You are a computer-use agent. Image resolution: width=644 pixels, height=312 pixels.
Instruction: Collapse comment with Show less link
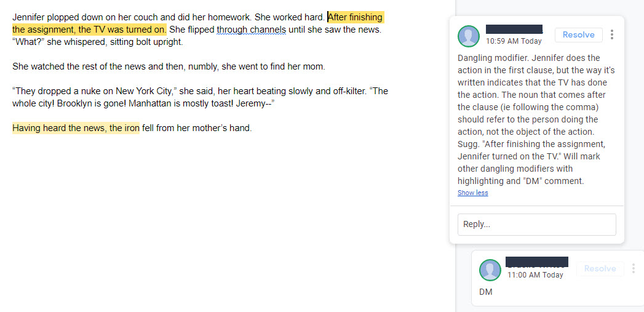click(473, 193)
